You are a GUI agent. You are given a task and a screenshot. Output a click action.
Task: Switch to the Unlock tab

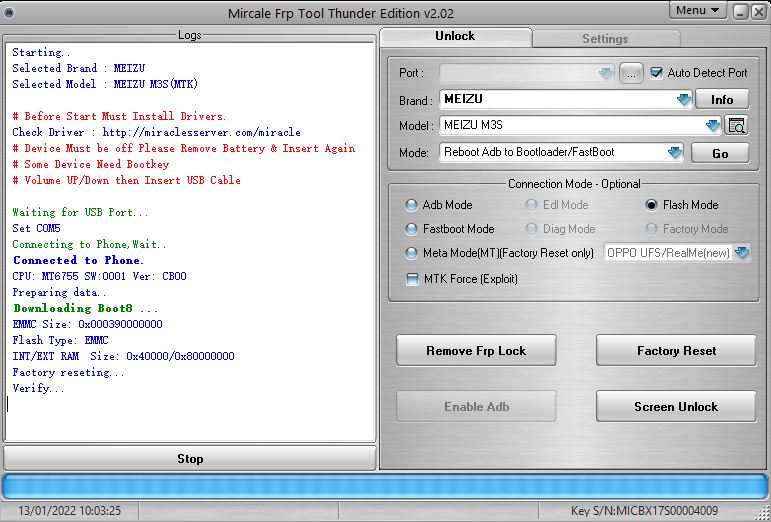[455, 36]
